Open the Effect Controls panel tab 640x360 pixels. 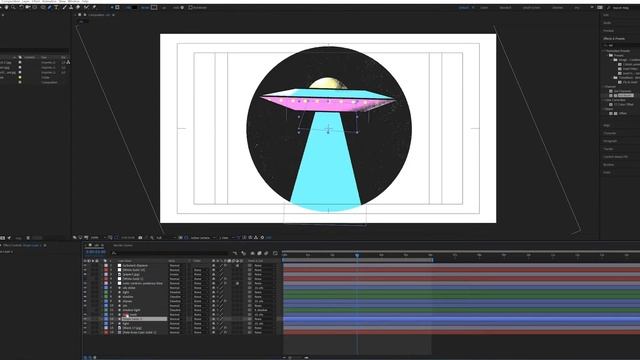[x=22, y=245]
